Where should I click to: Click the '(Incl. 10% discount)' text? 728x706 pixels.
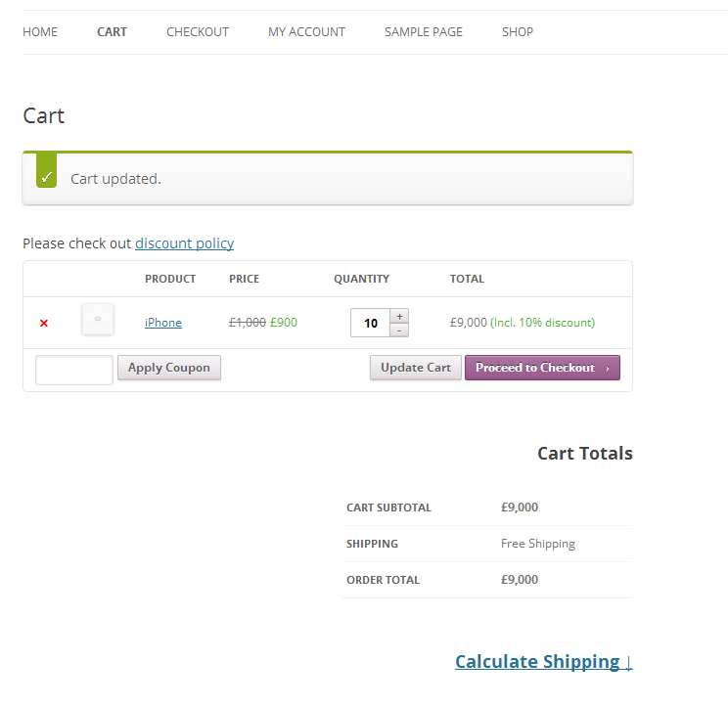(x=542, y=323)
